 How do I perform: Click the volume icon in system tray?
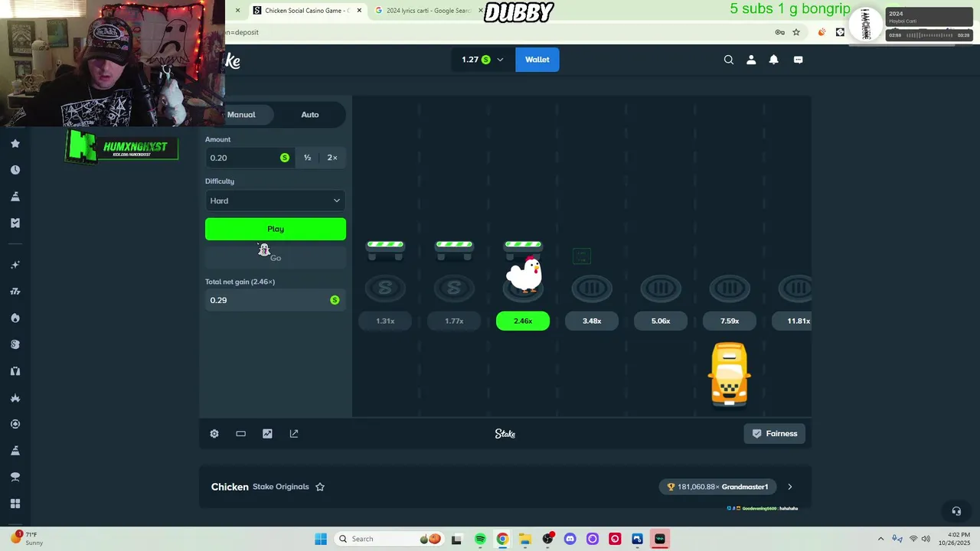(x=926, y=539)
